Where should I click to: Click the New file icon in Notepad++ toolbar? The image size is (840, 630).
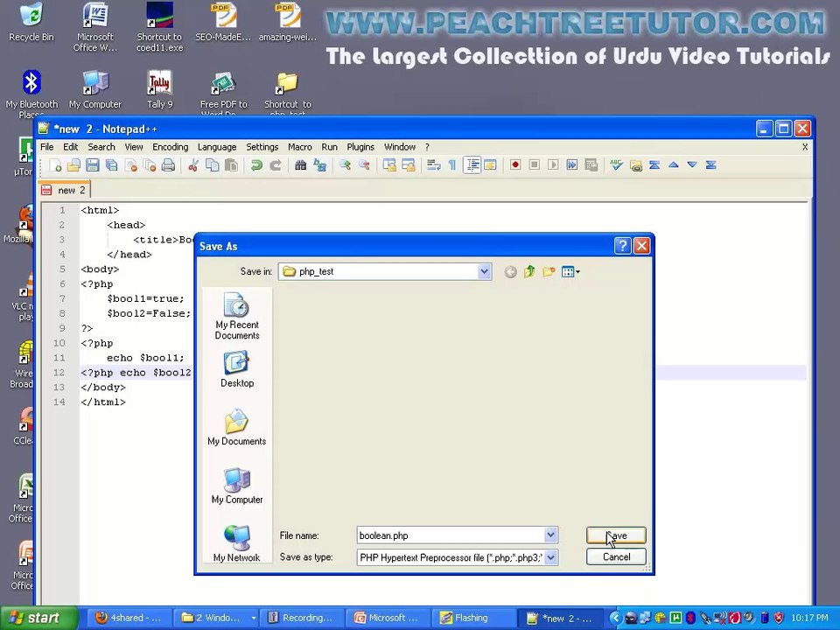tap(56, 165)
